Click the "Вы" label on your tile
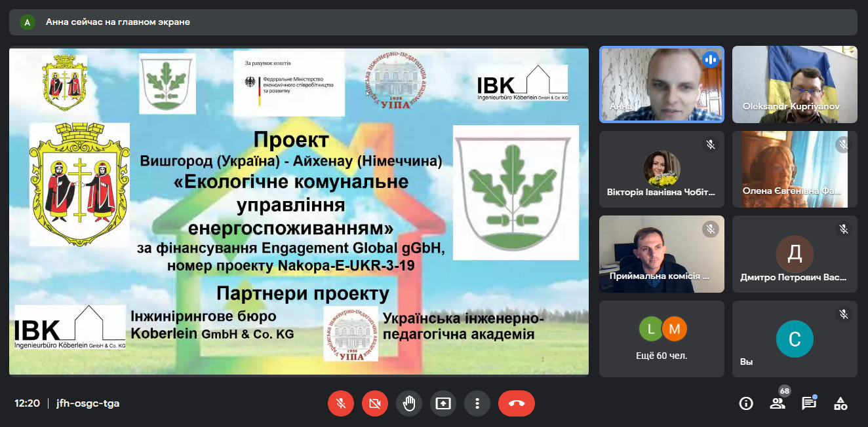Image resolution: width=868 pixels, height=427 pixels. click(746, 362)
